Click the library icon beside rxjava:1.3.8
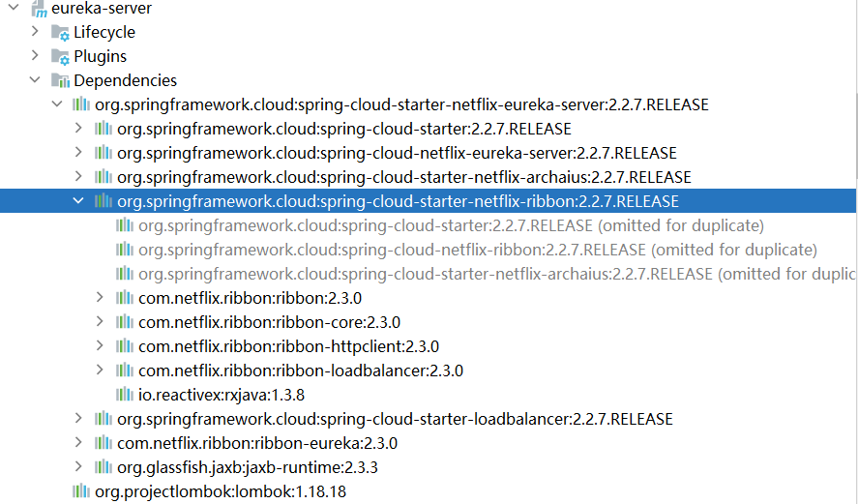The image size is (858, 504). (x=125, y=395)
